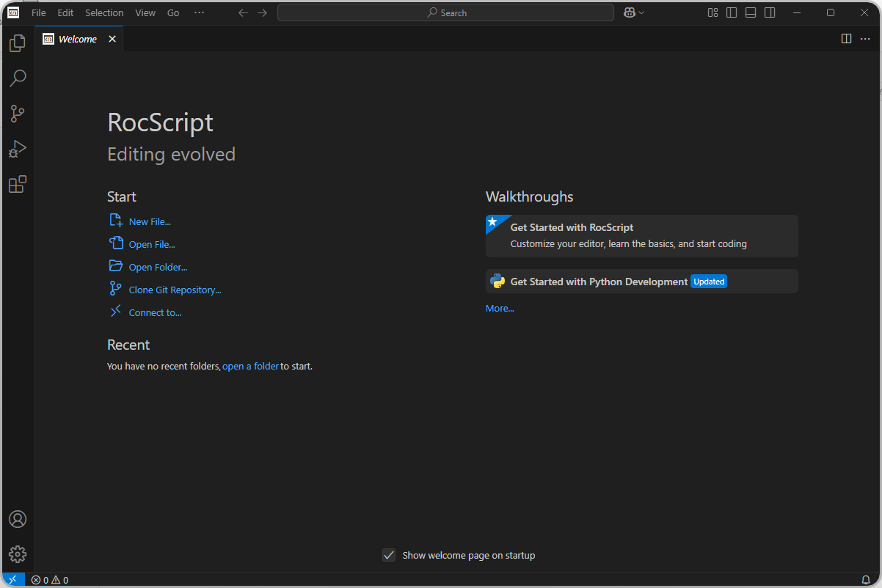The image size is (882, 588).
Task: Open the Manage settings gear icon
Action: tap(17, 554)
